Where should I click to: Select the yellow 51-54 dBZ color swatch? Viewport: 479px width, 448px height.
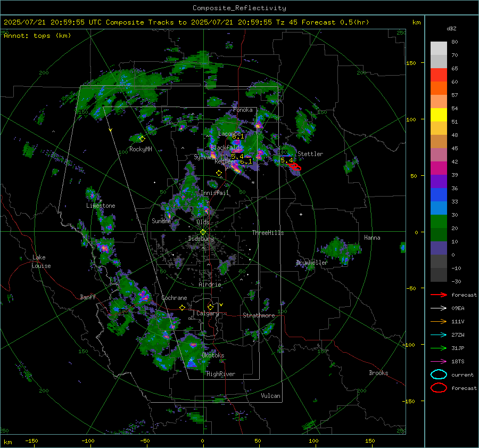tap(439, 115)
